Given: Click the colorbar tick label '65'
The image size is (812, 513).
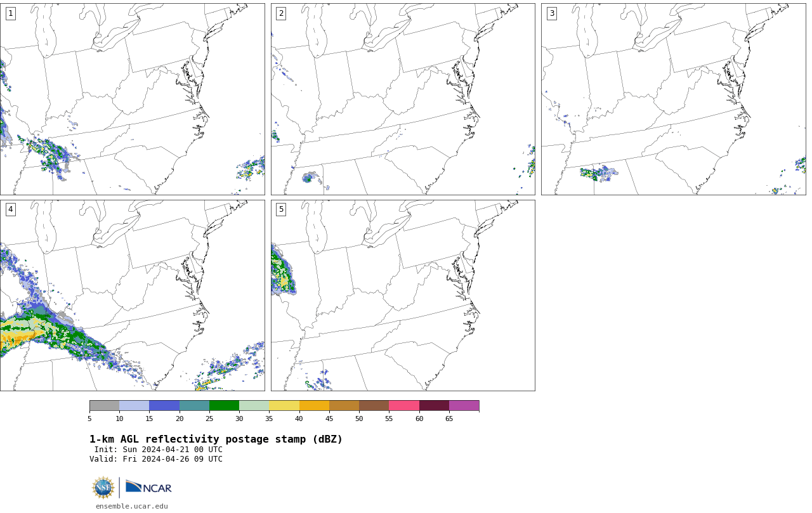Looking at the screenshot, I should [x=449, y=419].
